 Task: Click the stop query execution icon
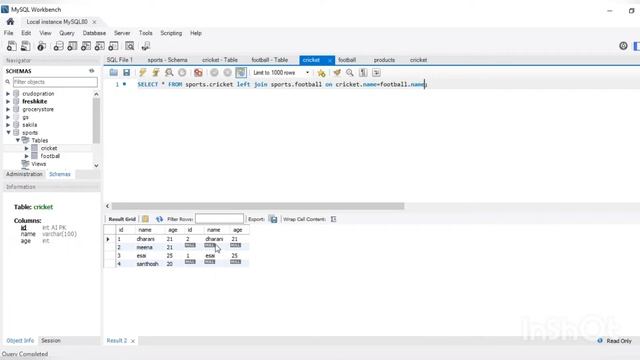point(182,73)
